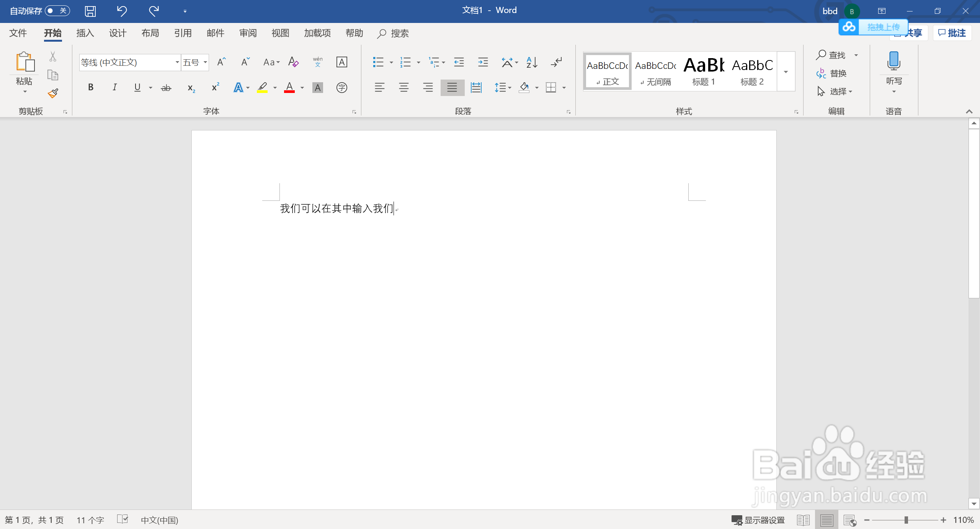The image size is (980, 529).
Task: Center align the paragraph text
Action: 403,88
